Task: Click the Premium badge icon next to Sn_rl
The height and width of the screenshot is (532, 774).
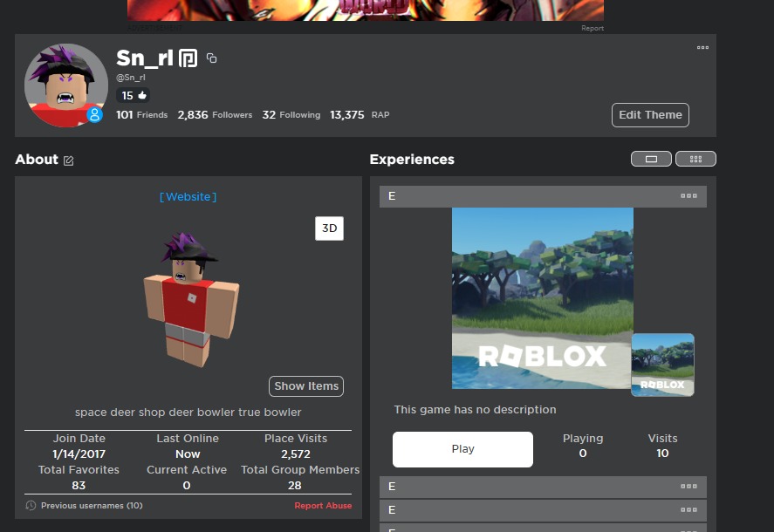Action: 188,58
